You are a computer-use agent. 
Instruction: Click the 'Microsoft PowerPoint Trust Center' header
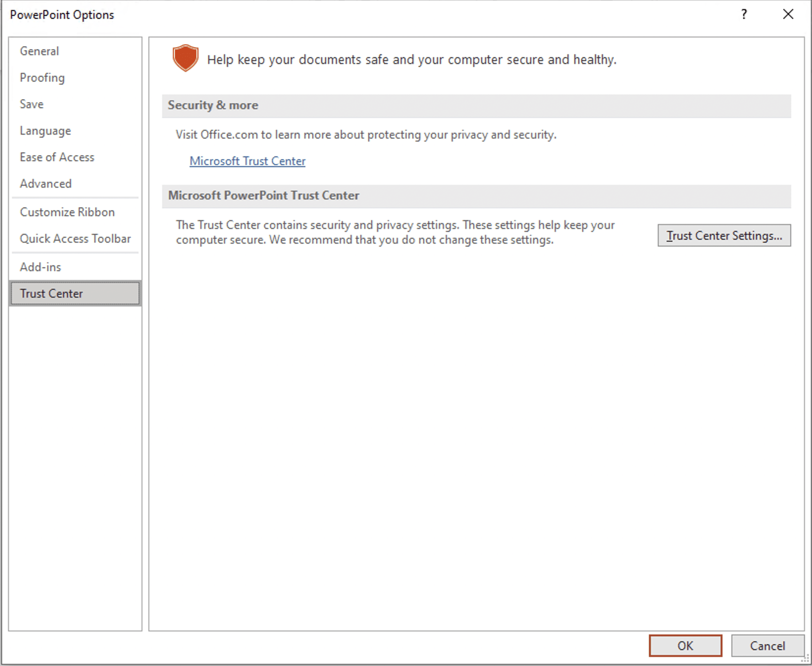tap(476, 196)
